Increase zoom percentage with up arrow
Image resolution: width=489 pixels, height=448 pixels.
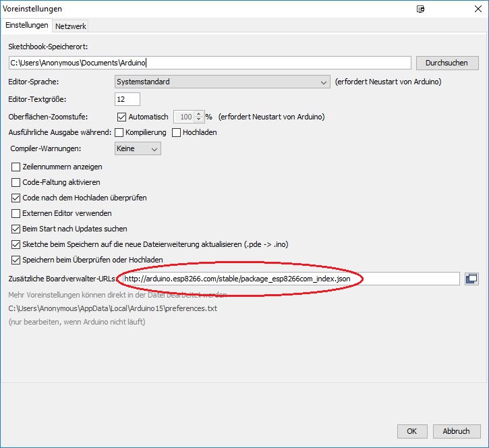pos(199,114)
